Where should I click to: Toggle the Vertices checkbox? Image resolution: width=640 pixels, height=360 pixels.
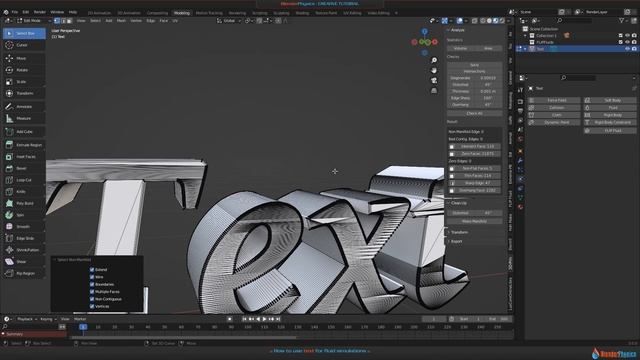pyautogui.click(x=92, y=306)
